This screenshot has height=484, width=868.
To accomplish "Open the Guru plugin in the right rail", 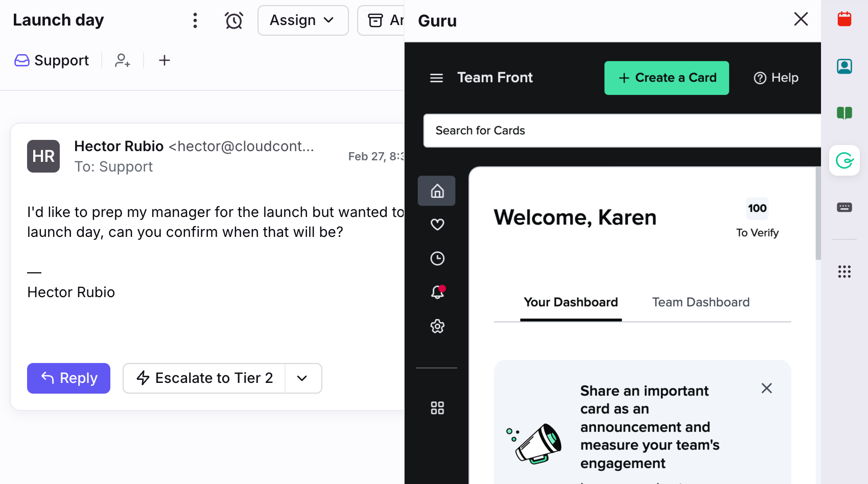I will pos(844,161).
